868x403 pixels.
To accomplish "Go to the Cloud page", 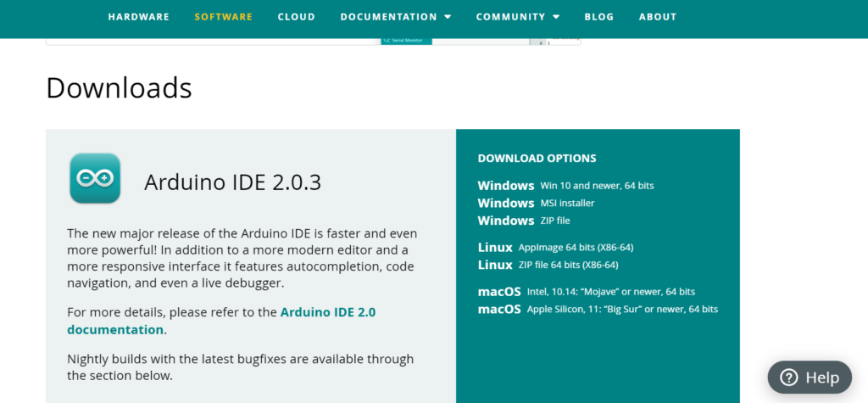I will pyautogui.click(x=297, y=17).
